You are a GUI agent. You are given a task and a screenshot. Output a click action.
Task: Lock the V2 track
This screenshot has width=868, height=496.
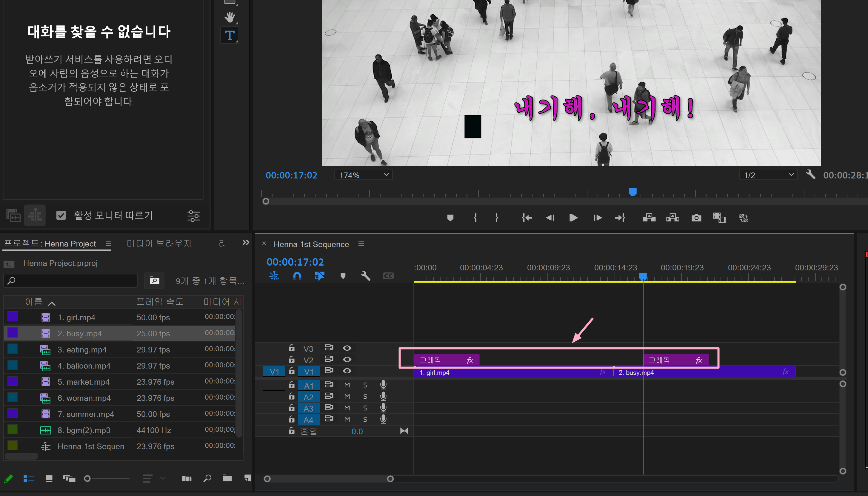coord(292,359)
